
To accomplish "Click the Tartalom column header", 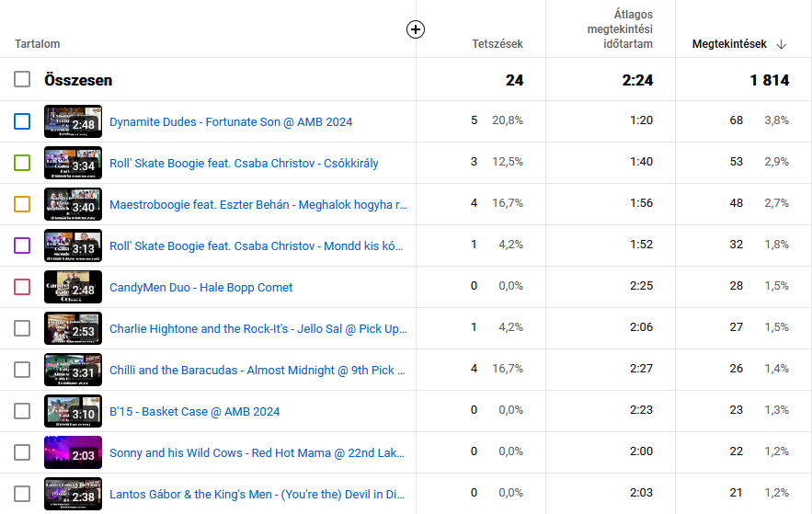I will pyautogui.click(x=38, y=44).
